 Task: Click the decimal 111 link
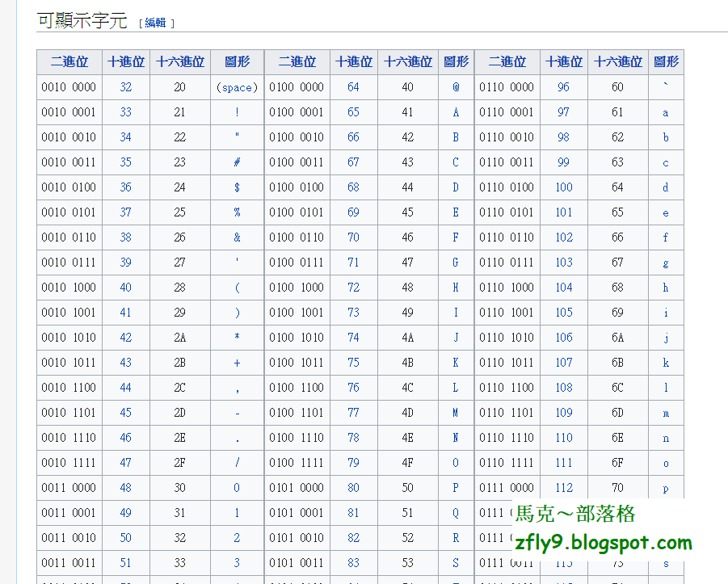click(563, 462)
